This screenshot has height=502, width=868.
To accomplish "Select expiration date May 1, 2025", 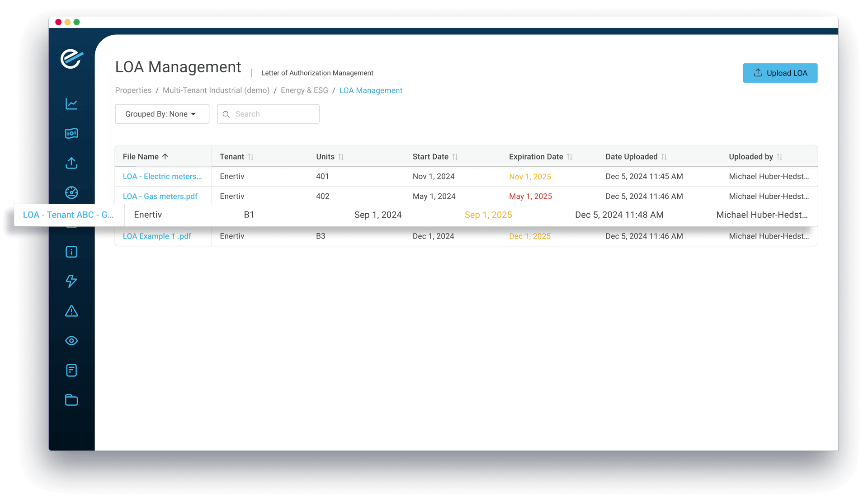I will click(x=530, y=196).
